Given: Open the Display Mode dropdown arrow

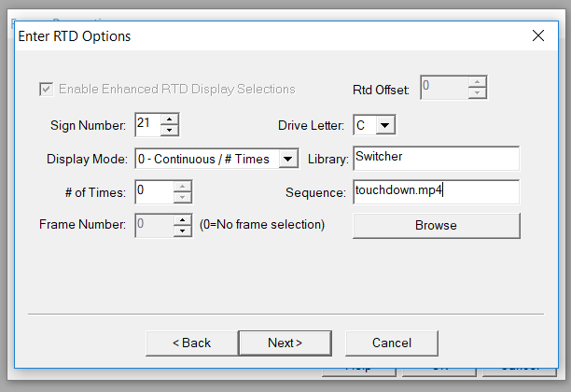Looking at the screenshot, I should tap(288, 159).
